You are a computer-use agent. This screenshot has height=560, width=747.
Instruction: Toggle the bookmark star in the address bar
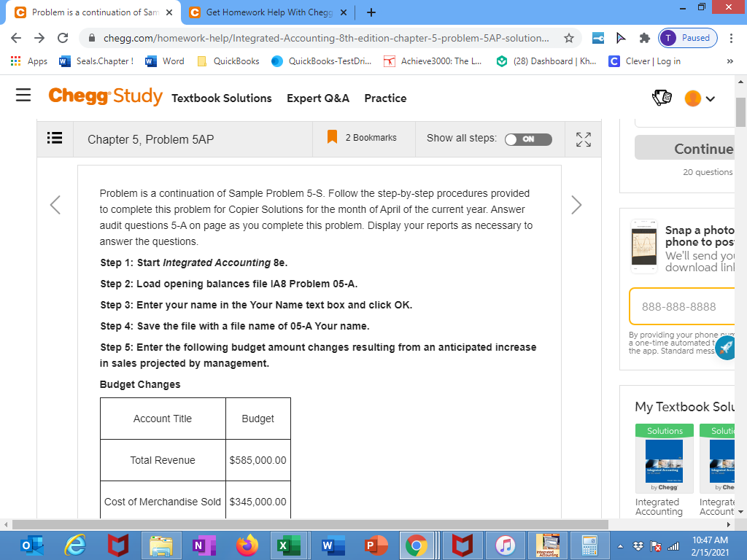point(570,39)
